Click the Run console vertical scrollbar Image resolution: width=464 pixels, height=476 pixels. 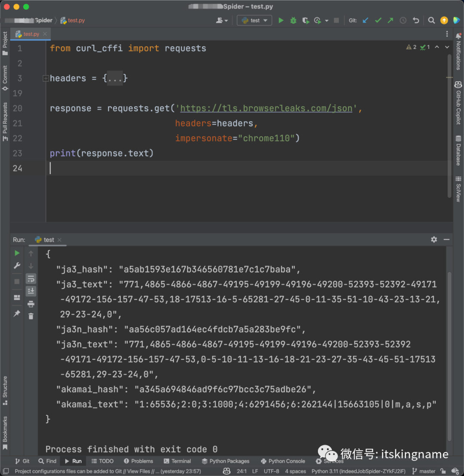click(x=449, y=356)
